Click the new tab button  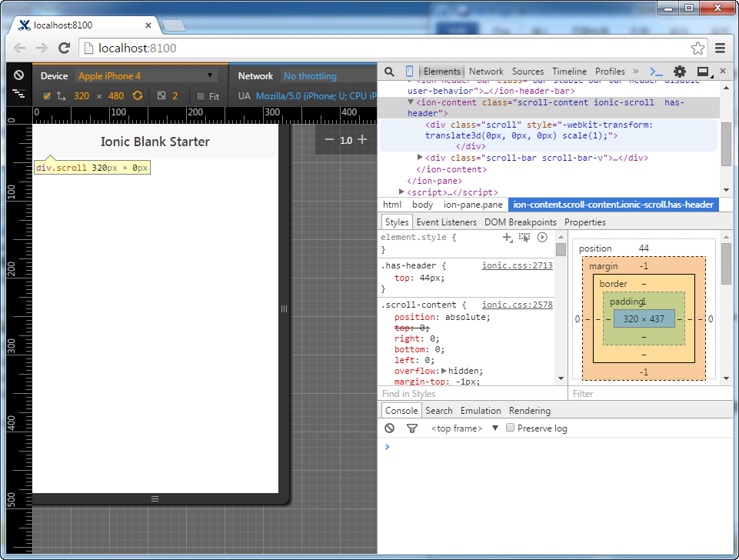(174, 25)
